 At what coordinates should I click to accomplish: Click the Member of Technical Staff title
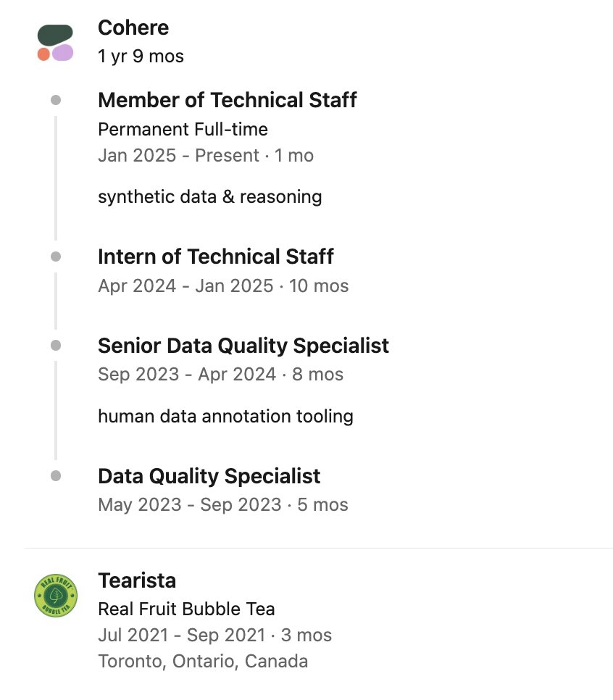click(228, 100)
